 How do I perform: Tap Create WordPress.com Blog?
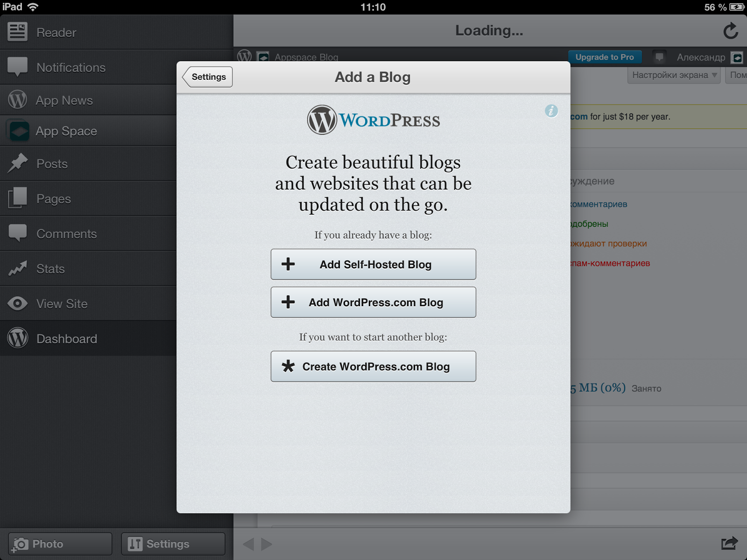373,366
